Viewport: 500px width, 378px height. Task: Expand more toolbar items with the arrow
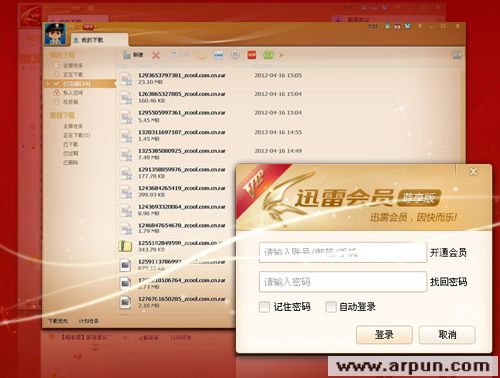[281, 55]
